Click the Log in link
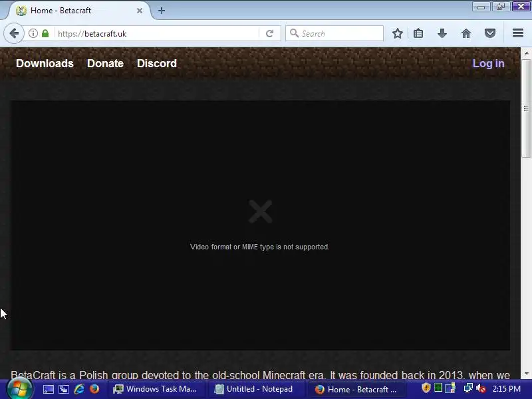Viewport: 532px width, 399px height. tap(488, 63)
